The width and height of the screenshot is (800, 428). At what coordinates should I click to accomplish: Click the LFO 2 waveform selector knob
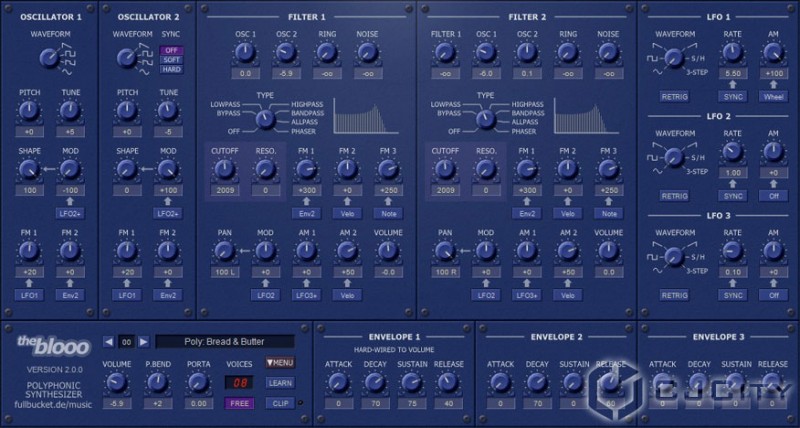pyautogui.click(x=674, y=158)
